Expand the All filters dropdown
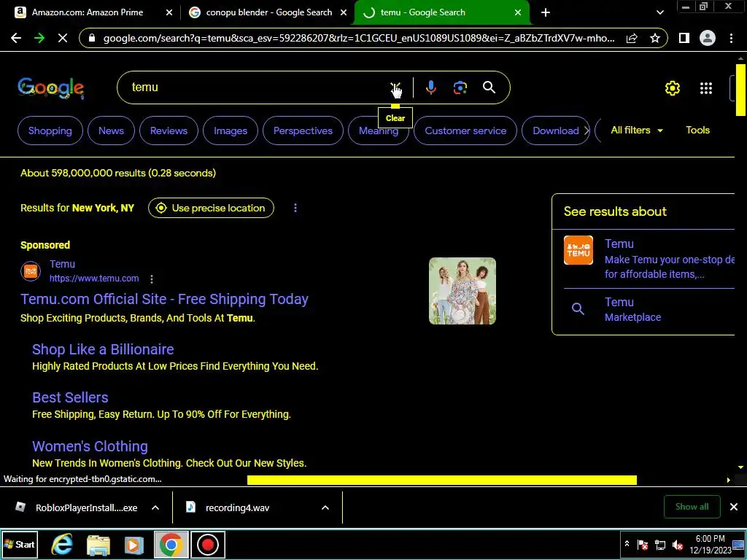The height and width of the screenshot is (560, 747). coord(636,130)
